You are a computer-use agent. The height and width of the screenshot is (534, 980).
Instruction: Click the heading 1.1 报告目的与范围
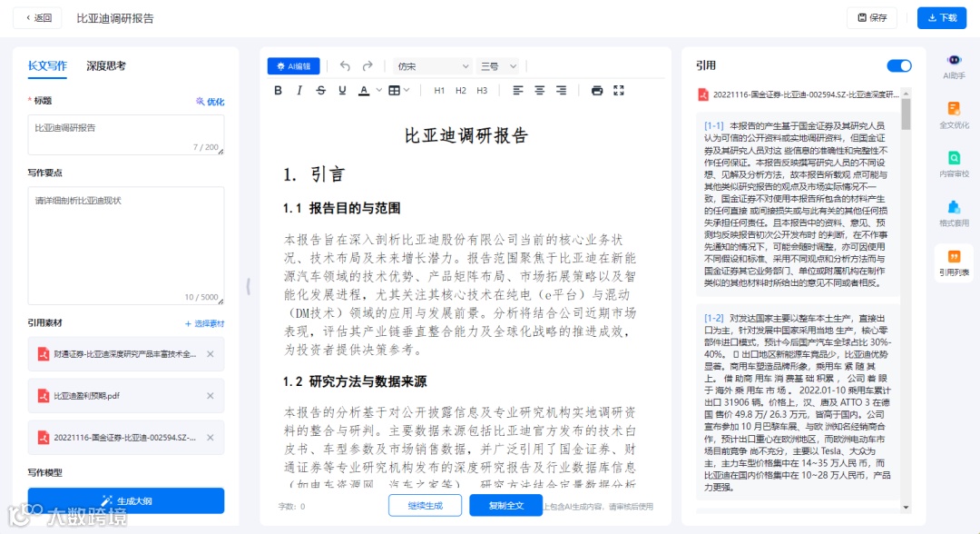341,208
